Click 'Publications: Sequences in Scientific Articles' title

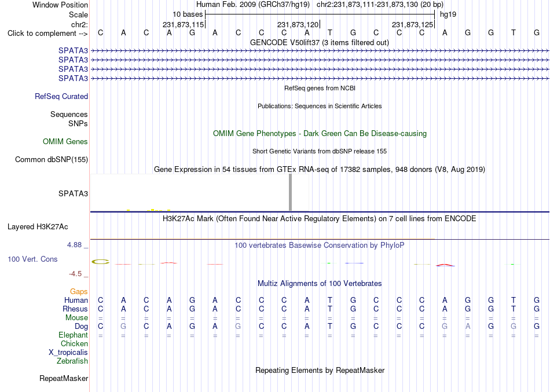pos(320,106)
